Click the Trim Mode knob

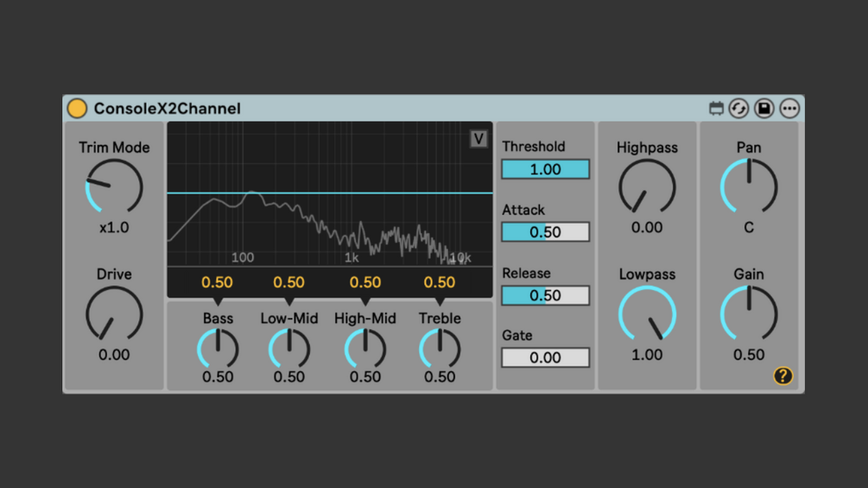114,187
